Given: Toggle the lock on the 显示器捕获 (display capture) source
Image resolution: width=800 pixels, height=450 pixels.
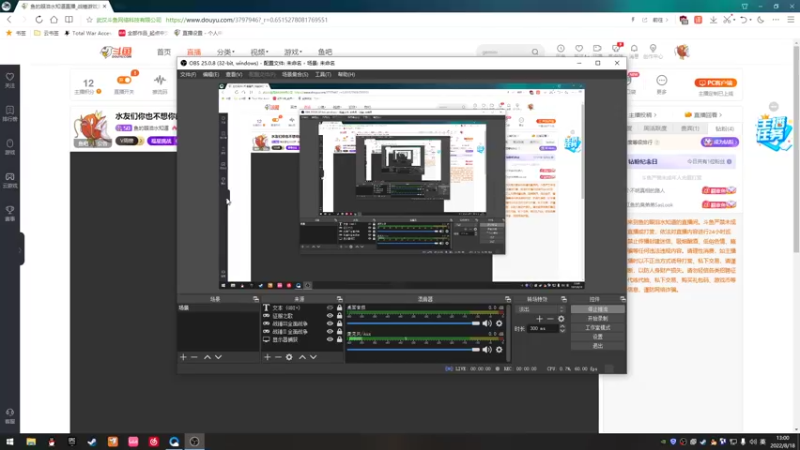Looking at the screenshot, I should pos(339,339).
